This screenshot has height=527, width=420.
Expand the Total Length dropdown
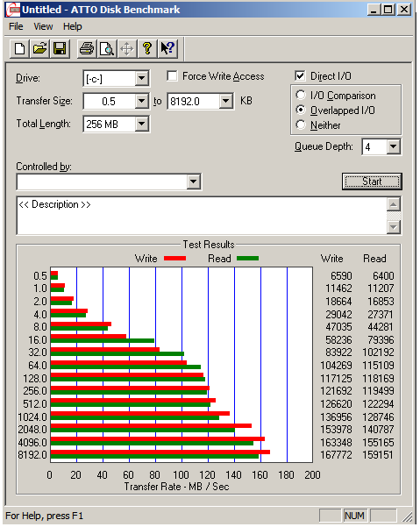142,124
